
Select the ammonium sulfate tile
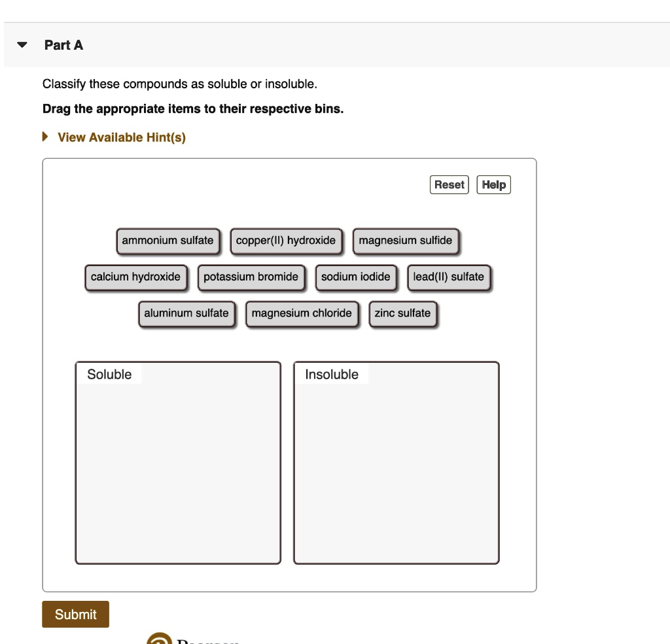168,241
